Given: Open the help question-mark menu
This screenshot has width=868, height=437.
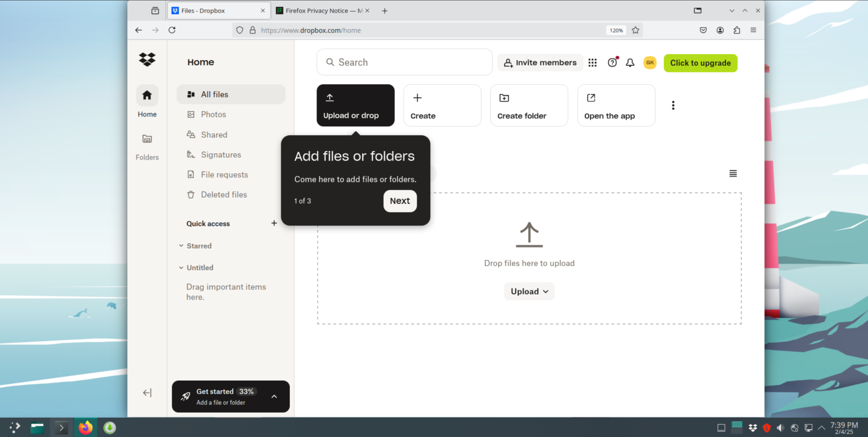Looking at the screenshot, I should tap(612, 62).
